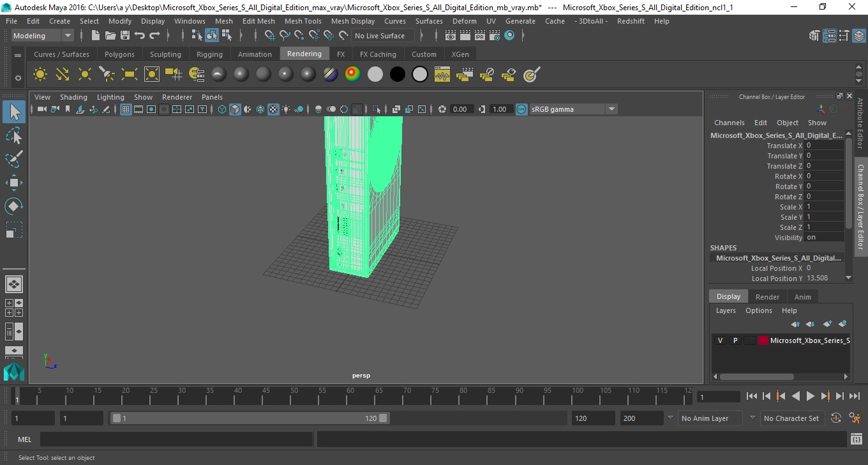Create a Spot Light from shelf
Viewport: 868px width, 465px height.
tap(107, 75)
